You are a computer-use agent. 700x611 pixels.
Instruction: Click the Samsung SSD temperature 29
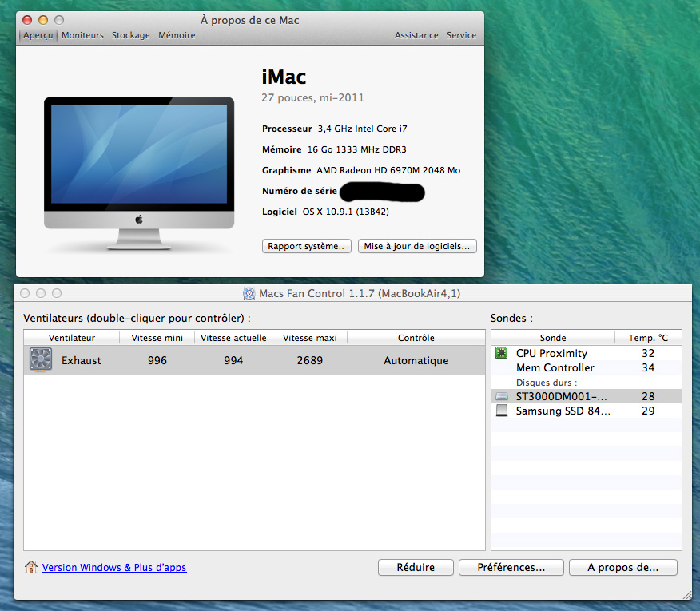[648, 411]
